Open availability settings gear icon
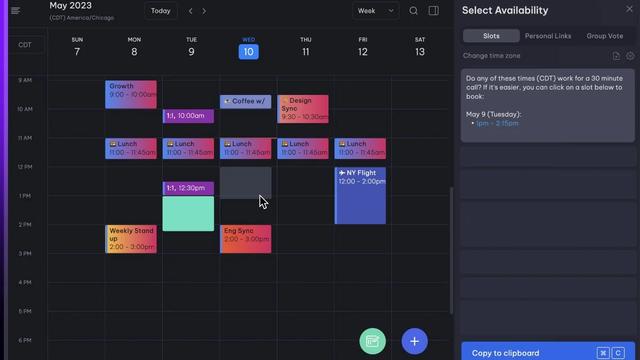Screen dimensions: 640x360 point(630,56)
